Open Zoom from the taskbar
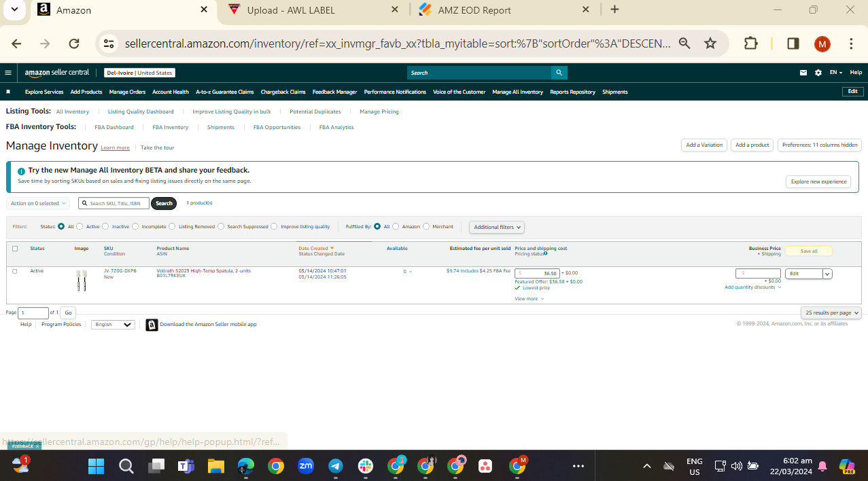 pos(306,466)
